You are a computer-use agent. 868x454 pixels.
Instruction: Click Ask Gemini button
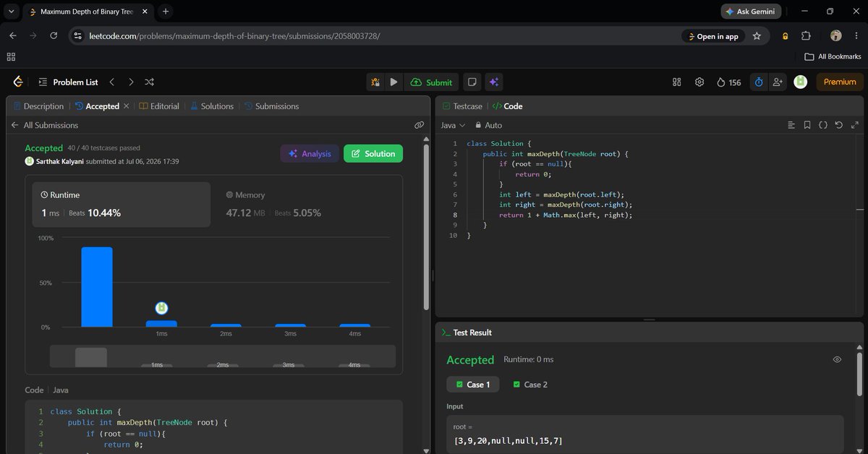pos(752,12)
